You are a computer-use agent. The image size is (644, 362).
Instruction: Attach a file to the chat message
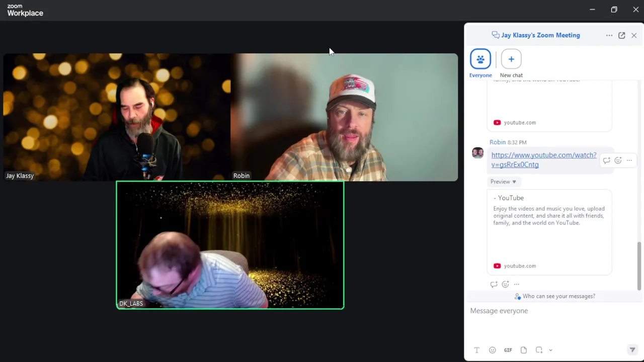pyautogui.click(x=524, y=350)
